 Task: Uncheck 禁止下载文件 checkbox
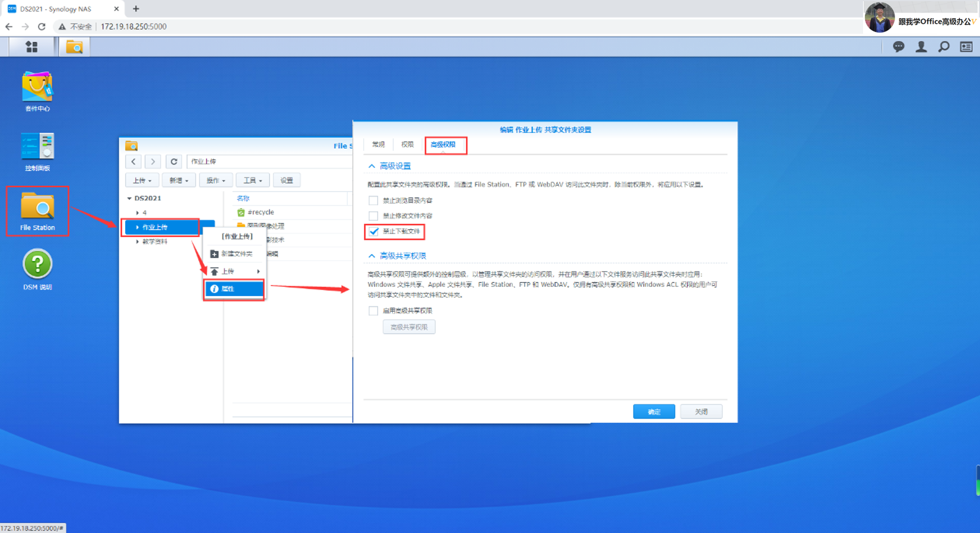click(373, 231)
